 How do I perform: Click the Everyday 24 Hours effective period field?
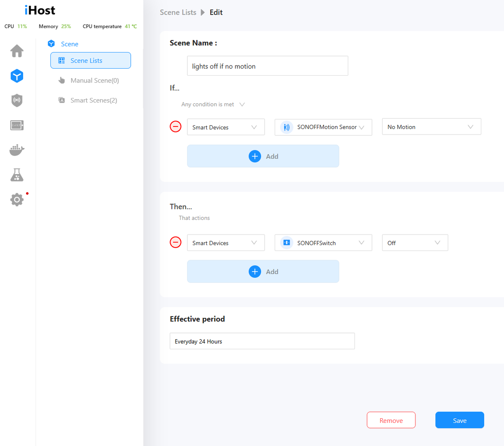pyautogui.click(x=262, y=341)
